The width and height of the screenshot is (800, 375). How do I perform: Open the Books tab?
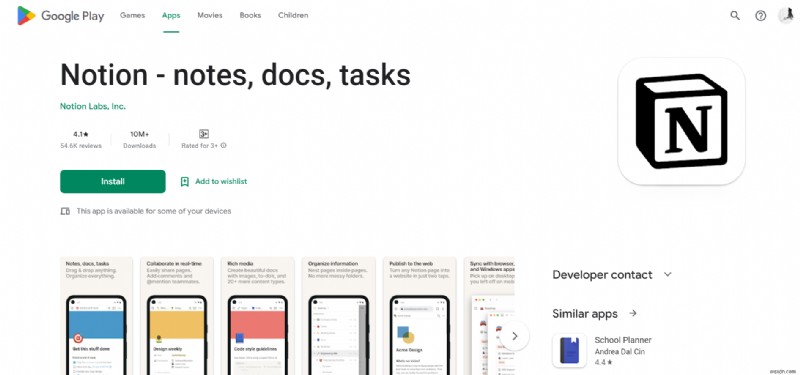[x=250, y=15]
